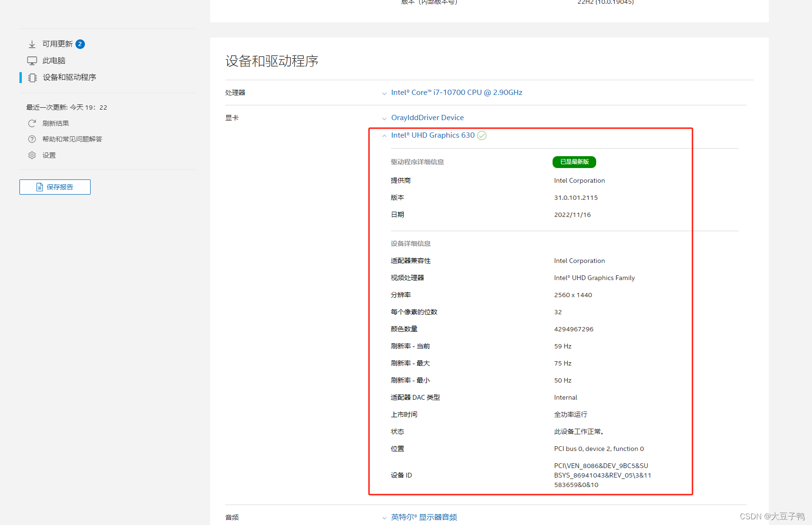
Task: Open 设置 from the sidebar
Action: (x=49, y=155)
